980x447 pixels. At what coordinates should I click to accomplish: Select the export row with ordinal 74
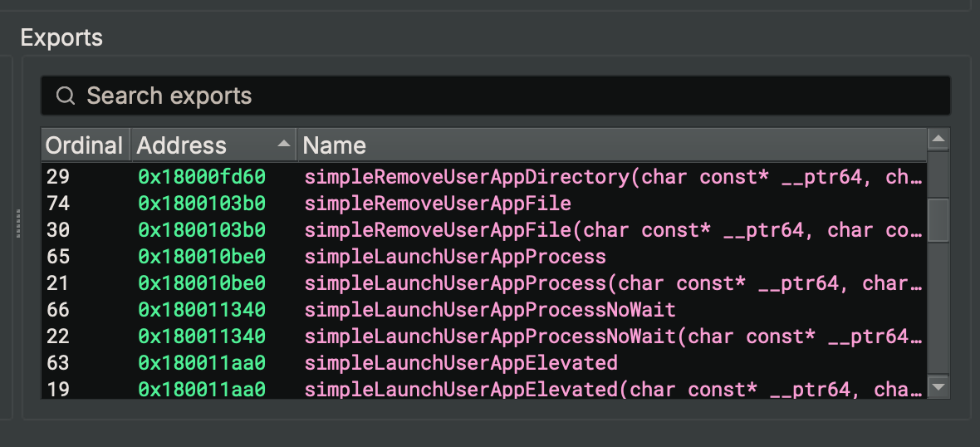click(58, 204)
